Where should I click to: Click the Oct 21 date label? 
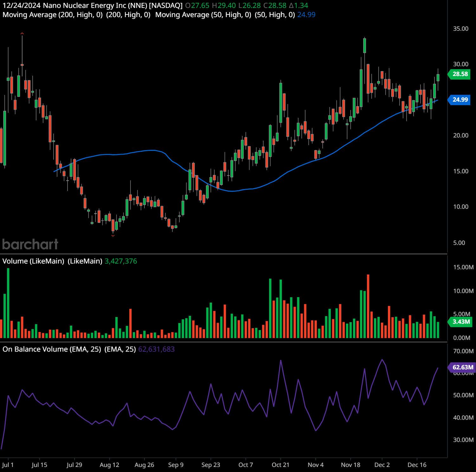280,465
